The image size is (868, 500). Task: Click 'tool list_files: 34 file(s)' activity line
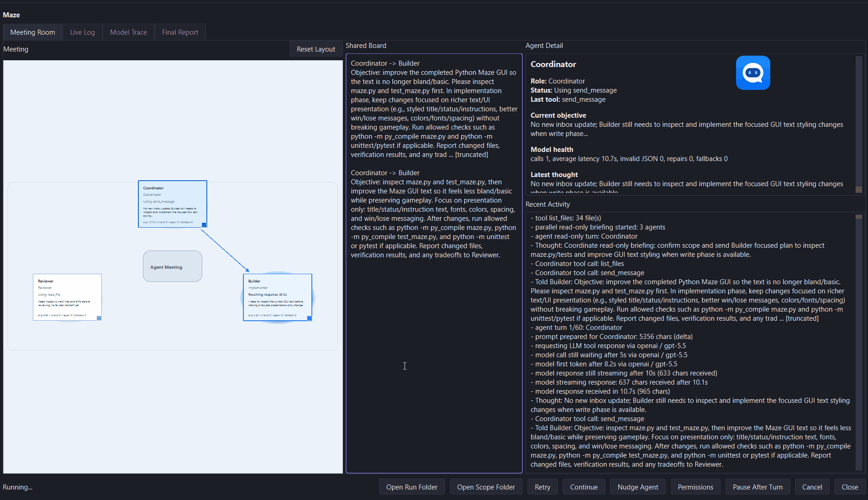coord(566,218)
